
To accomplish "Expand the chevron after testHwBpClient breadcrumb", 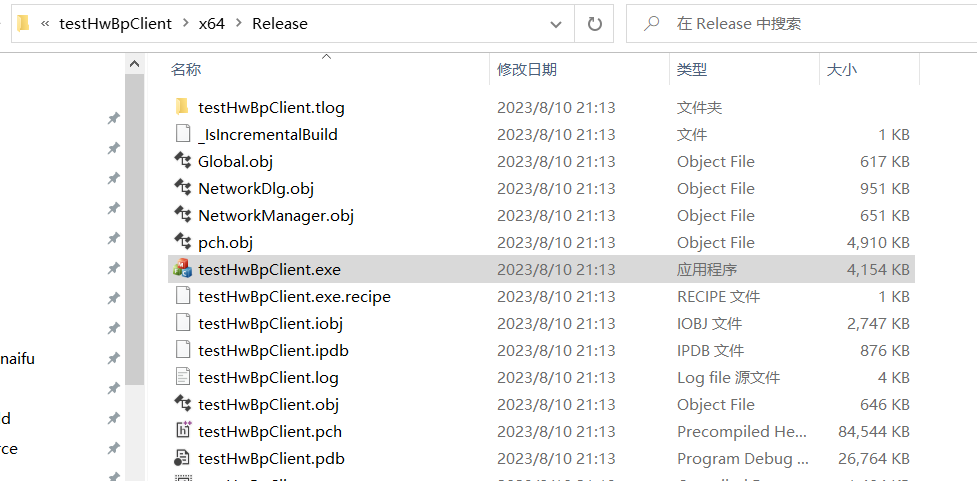I will pos(184,23).
